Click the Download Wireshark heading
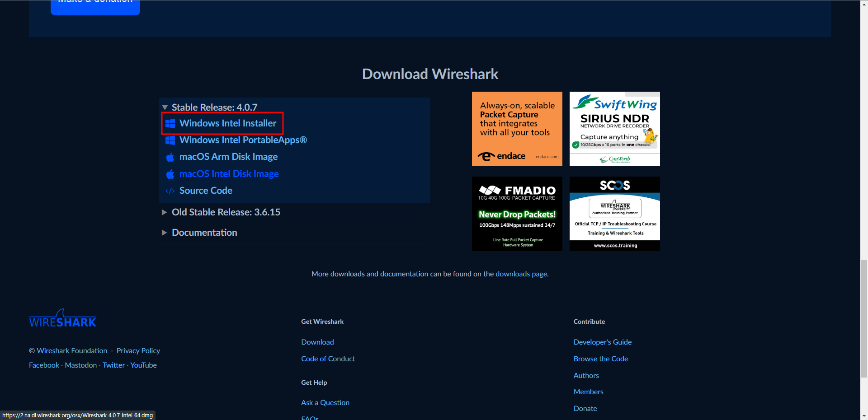This screenshot has height=420, width=868. pyautogui.click(x=430, y=74)
